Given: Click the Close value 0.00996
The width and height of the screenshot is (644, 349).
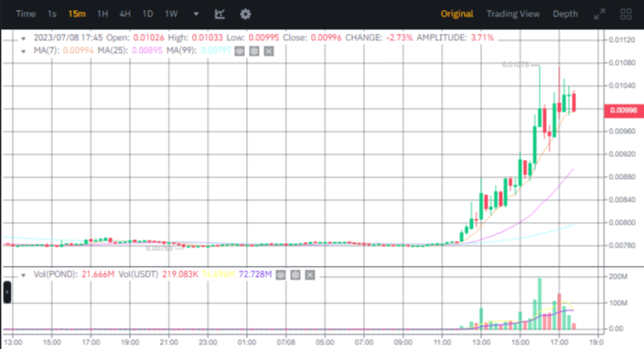Looking at the screenshot, I should [x=326, y=37].
